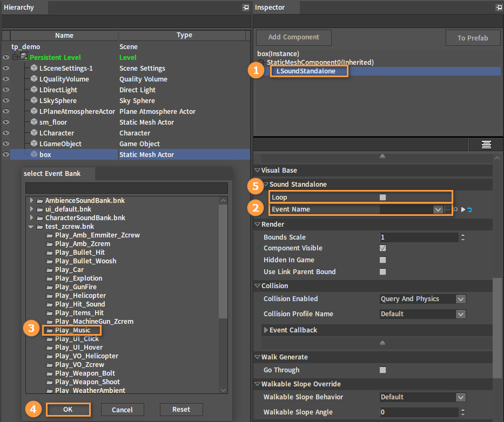The height and width of the screenshot is (422, 504).
Task: Click the Add Component button
Action: 293,37
